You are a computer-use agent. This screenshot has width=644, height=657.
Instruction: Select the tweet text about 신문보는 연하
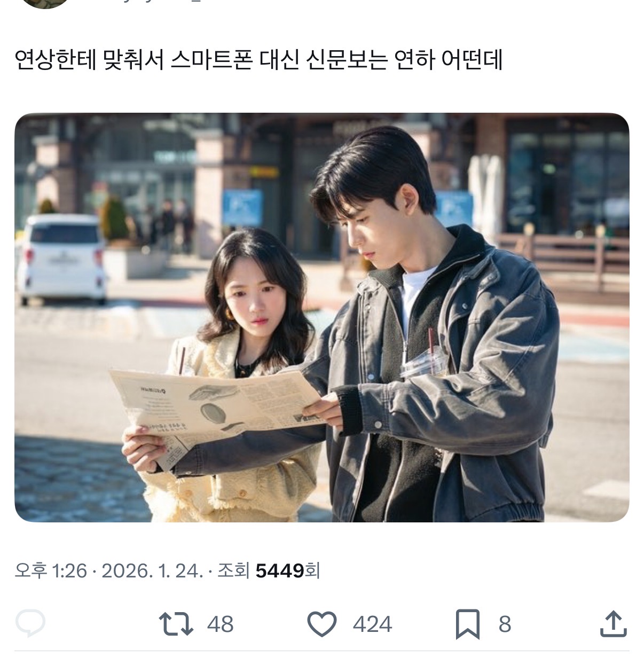click(x=258, y=60)
